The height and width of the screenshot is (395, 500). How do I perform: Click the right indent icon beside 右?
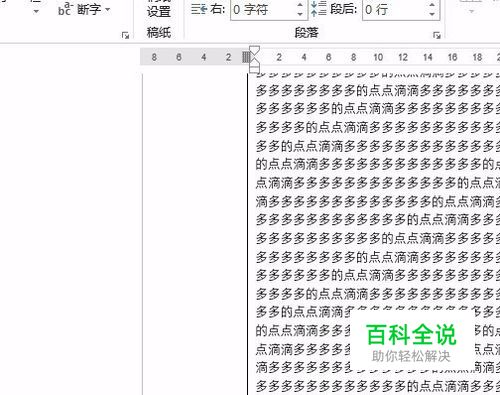(x=199, y=9)
